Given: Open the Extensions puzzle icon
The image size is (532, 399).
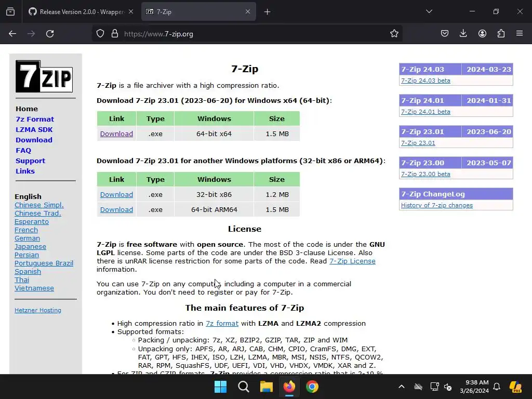Looking at the screenshot, I should coord(501,34).
